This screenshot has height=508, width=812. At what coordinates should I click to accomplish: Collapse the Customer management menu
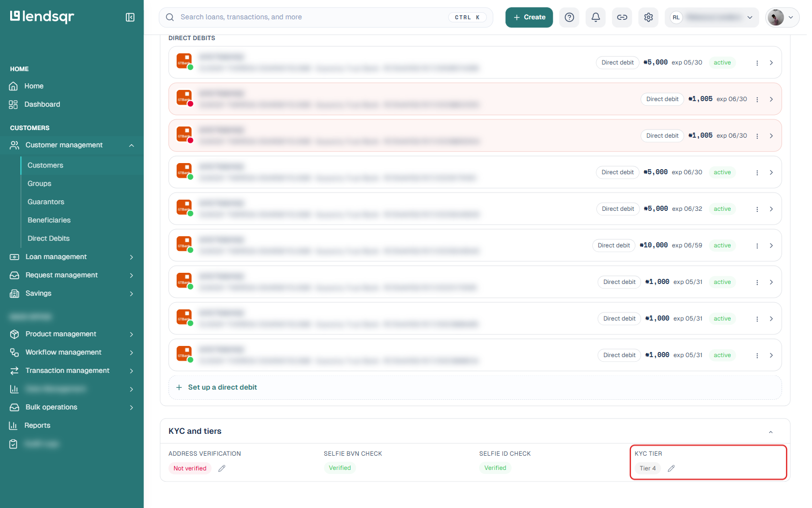(x=131, y=145)
